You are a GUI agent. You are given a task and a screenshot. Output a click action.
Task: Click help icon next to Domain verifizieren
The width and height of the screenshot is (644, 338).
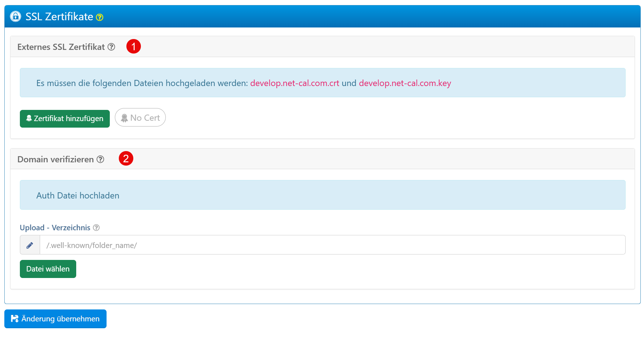click(100, 159)
